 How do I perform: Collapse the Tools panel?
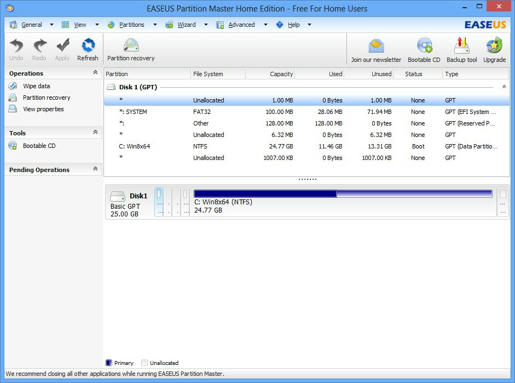pos(95,132)
